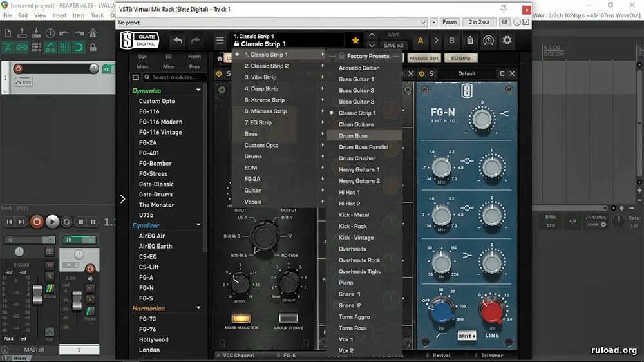644x362 pixels.
Task: Click the REAPER metronome icon
Action: click(93, 33)
